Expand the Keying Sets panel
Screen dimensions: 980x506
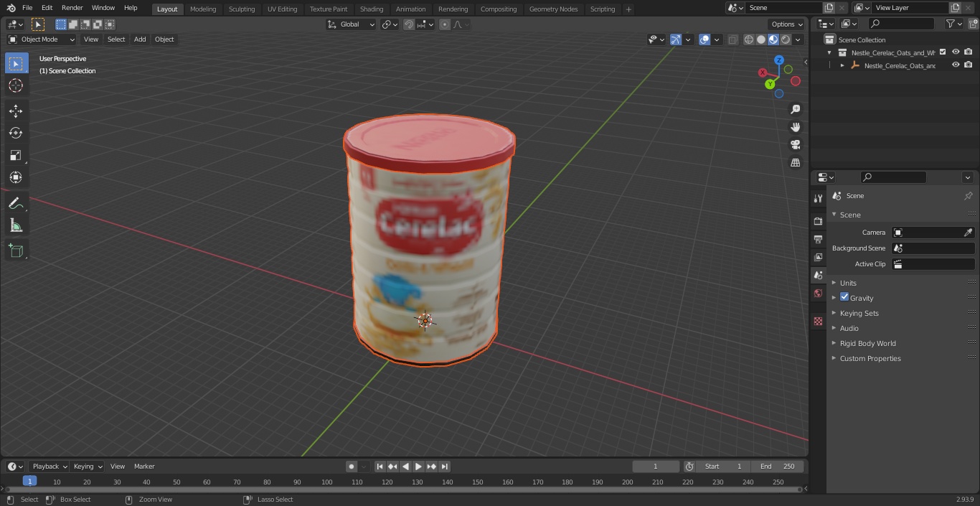pyautogui.click(x=859, y=313)
